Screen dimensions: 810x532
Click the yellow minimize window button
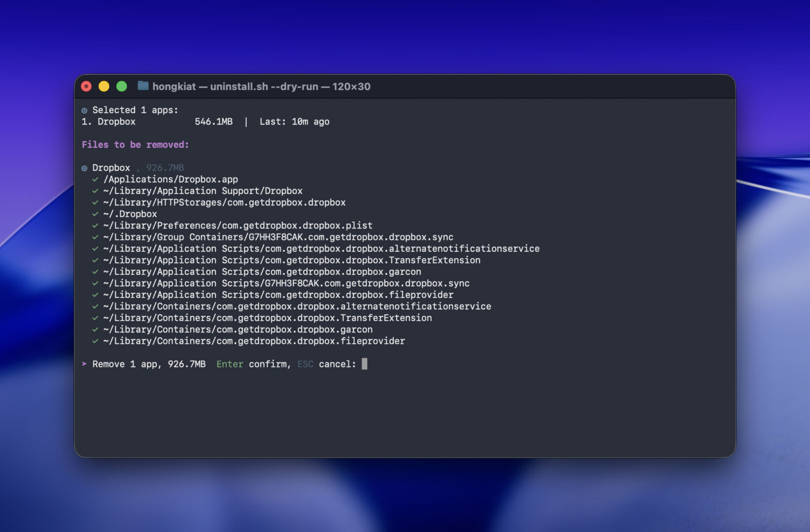click(x=104, y=87)
